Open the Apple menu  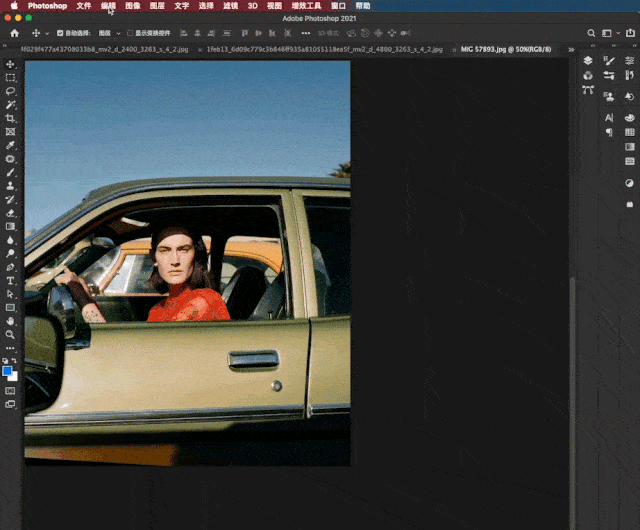pos(14,5)
